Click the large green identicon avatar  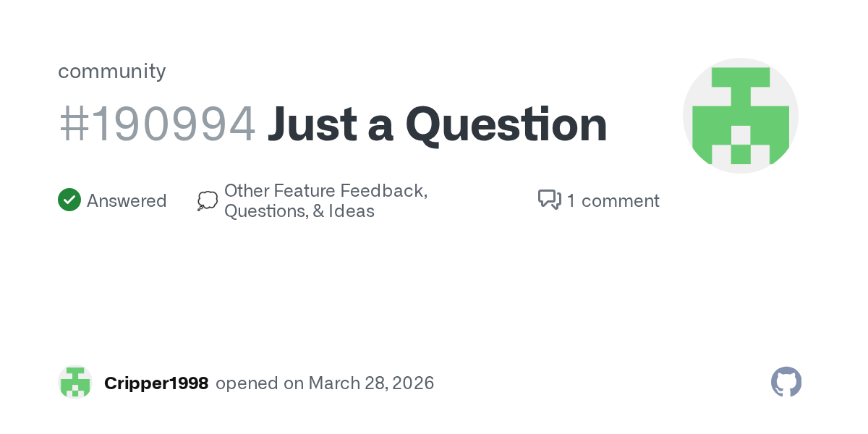pyautogui.click(x=740, y=116)
